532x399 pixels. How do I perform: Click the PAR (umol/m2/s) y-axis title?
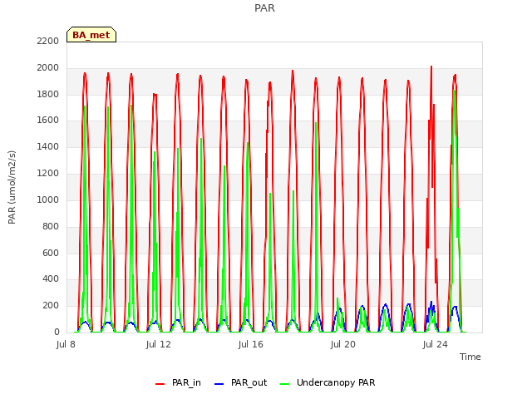click(x=12, y=187)
